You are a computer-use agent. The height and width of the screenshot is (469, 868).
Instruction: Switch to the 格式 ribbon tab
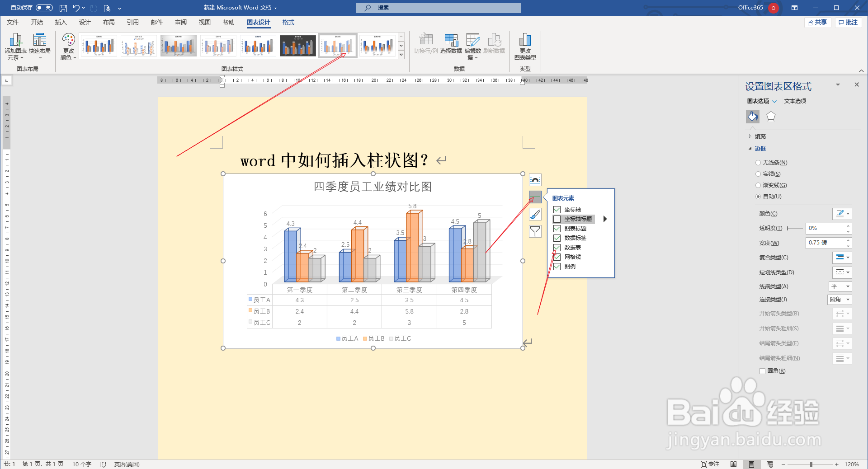[x=288, y=22]
